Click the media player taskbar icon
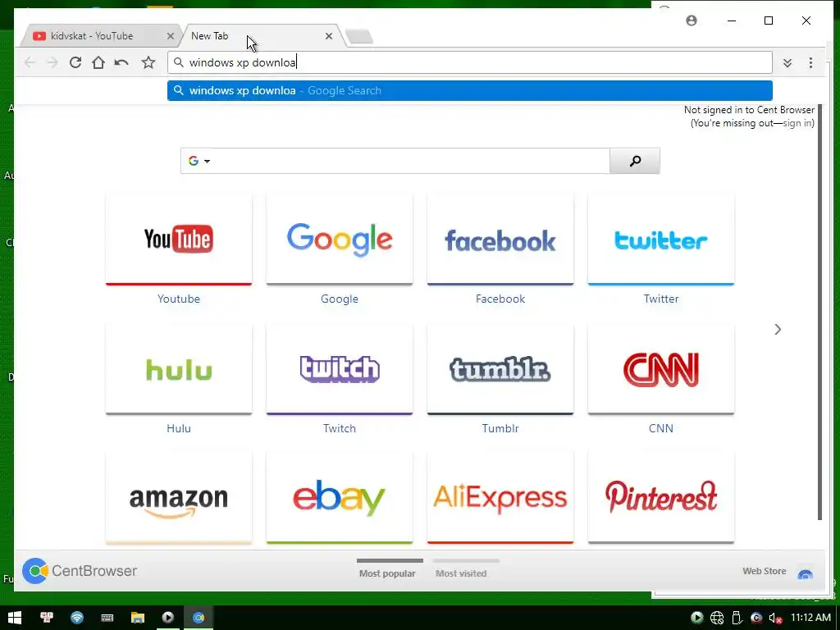 tap(167, 618)
